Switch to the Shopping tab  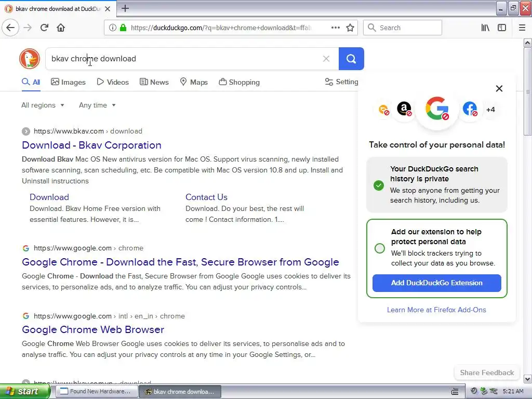239,82
